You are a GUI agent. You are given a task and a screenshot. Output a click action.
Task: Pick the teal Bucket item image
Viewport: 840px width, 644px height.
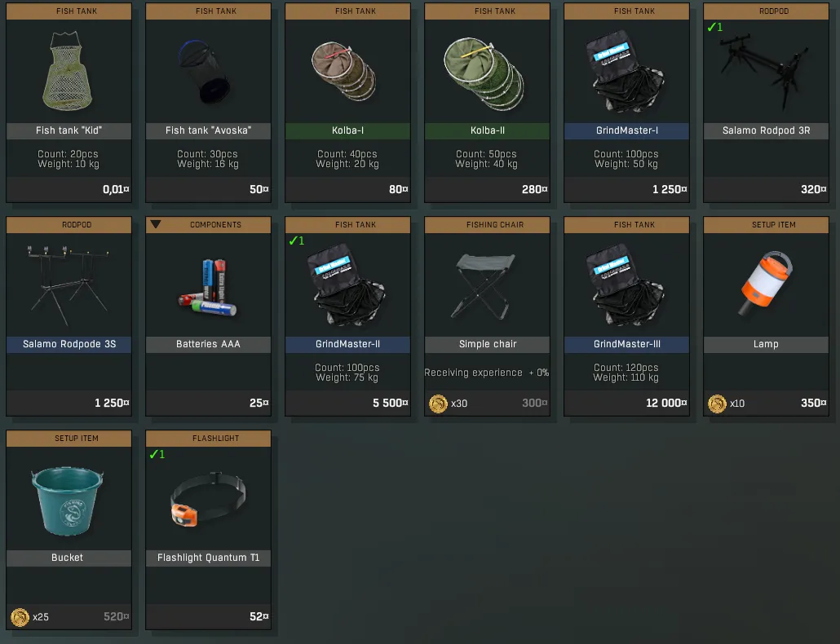(x=68, y=501)
